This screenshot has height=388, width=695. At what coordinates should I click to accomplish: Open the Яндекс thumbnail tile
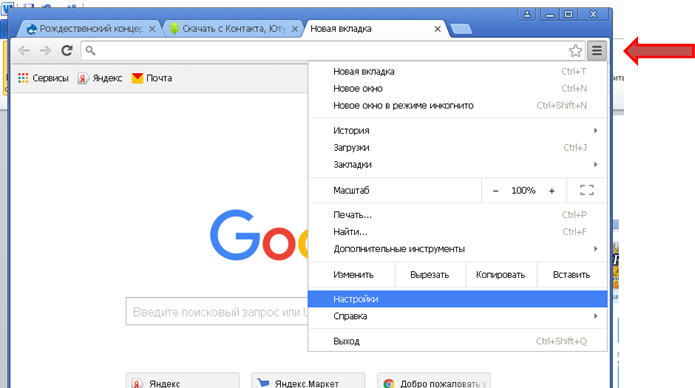click(183, 381)
